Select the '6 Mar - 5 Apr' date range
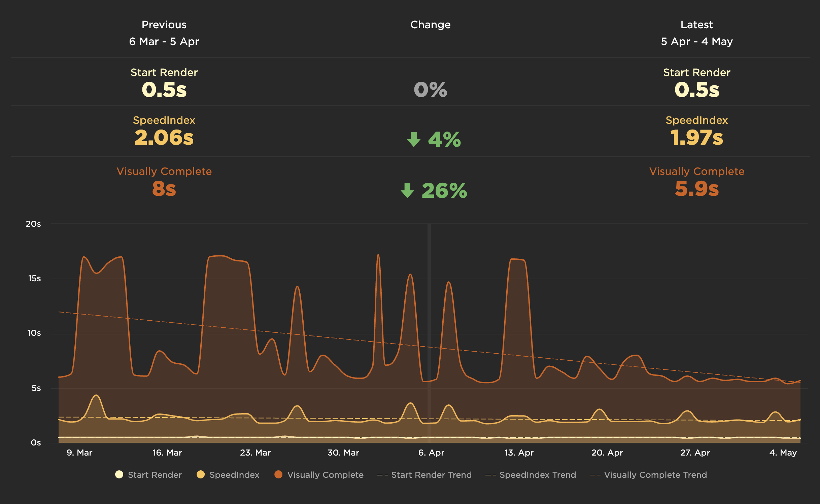Viewport: 820px width, 504px height. click(164, 41)
